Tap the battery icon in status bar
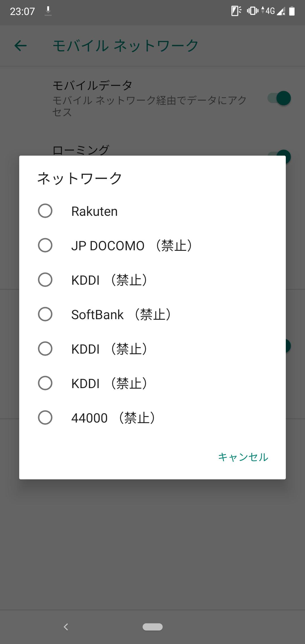The height and width of the screenshot is (644, 305). [x=292, y=11]
